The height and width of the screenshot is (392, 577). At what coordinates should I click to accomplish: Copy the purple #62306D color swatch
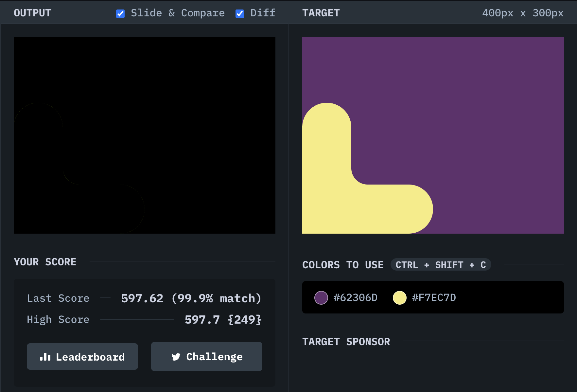coord(321,298)
